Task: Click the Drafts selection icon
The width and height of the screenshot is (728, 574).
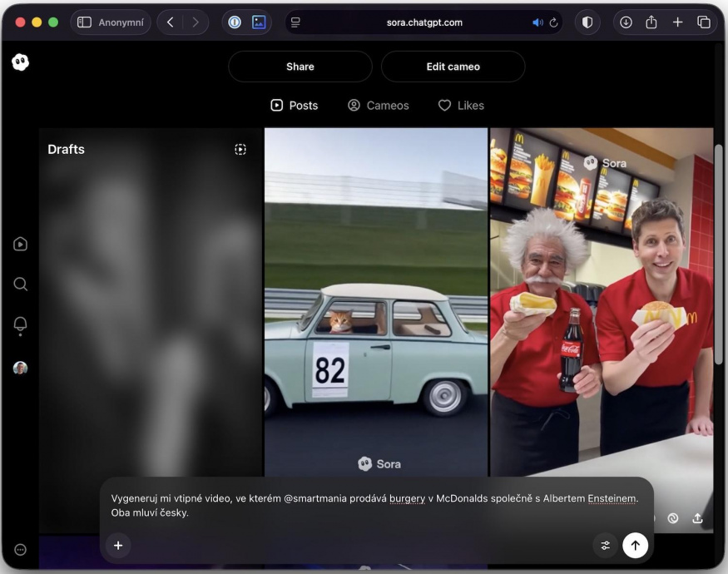Action: tap(240, 150)
